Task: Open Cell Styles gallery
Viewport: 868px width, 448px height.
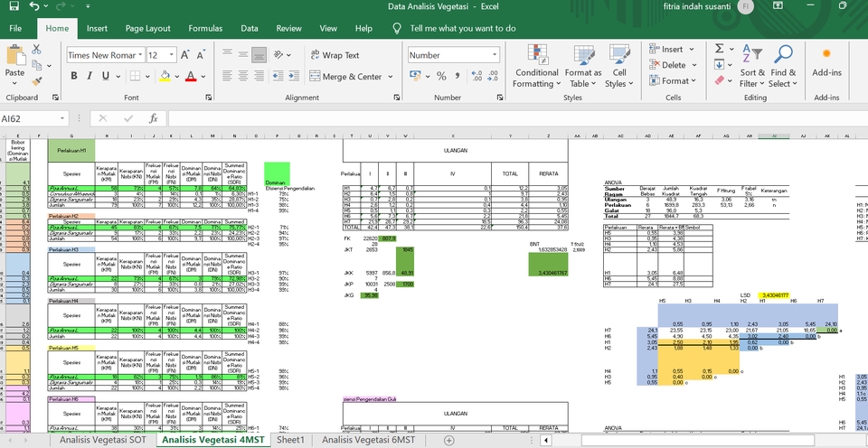Action: point(618,65)
